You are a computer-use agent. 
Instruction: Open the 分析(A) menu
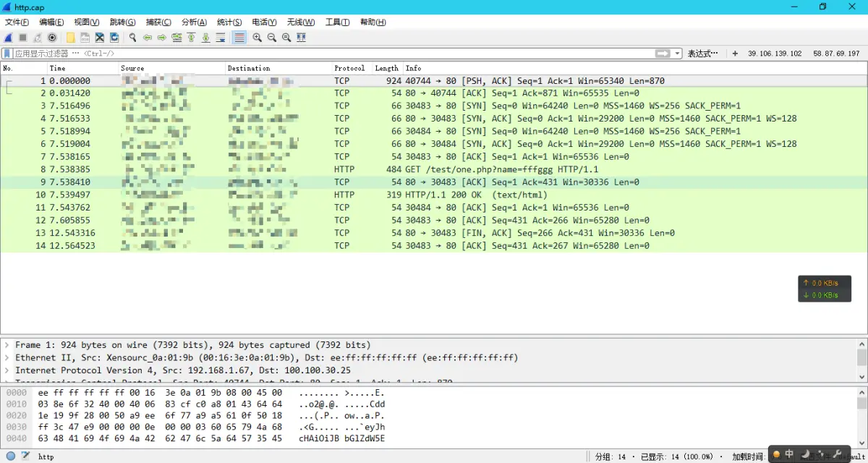194,22
